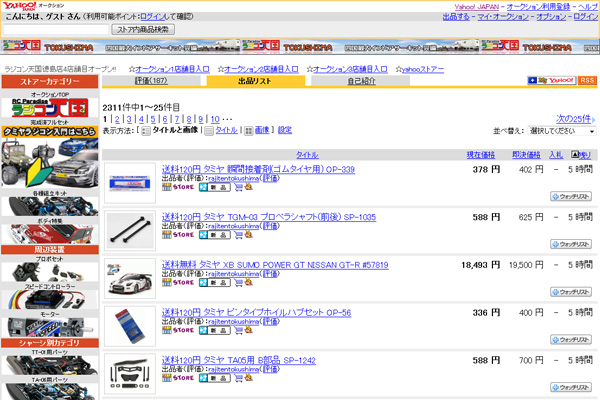
Task: Click STORE icon on NISSAN GT-R row
Action: point(178,282)
